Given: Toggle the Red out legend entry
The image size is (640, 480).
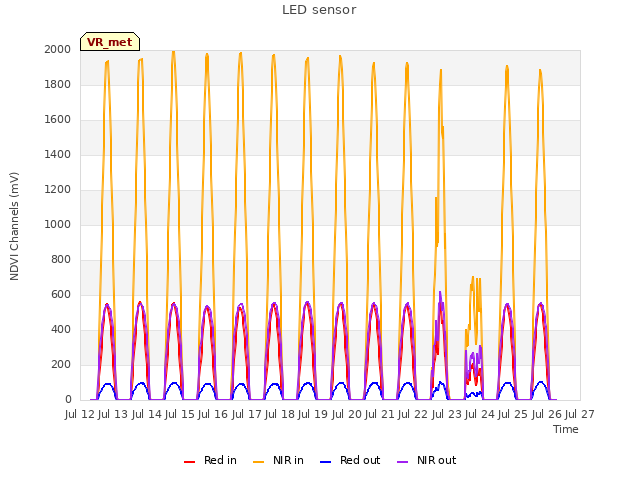Looking at the screenshot, I should point(350,460).
